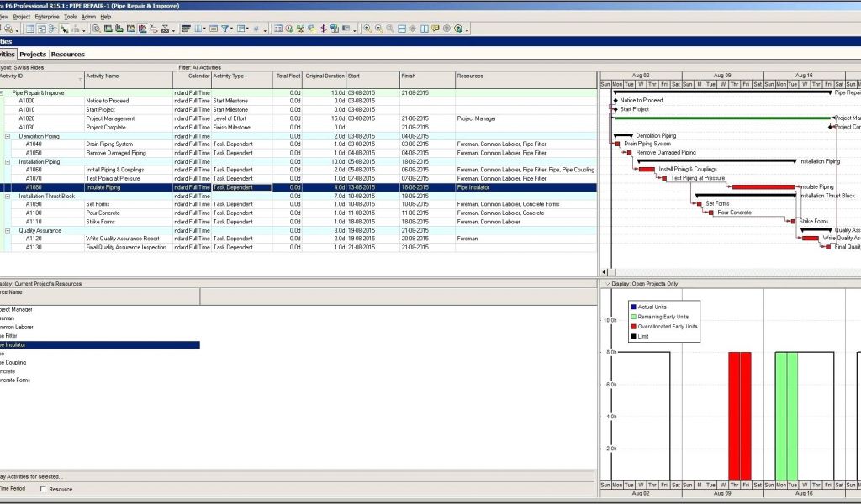Image resolution: width=861 pixels, height=504 pixels.
Task: Collapse the Quality Assurance group
Action: pyautogui.click(x=8, y=230)
